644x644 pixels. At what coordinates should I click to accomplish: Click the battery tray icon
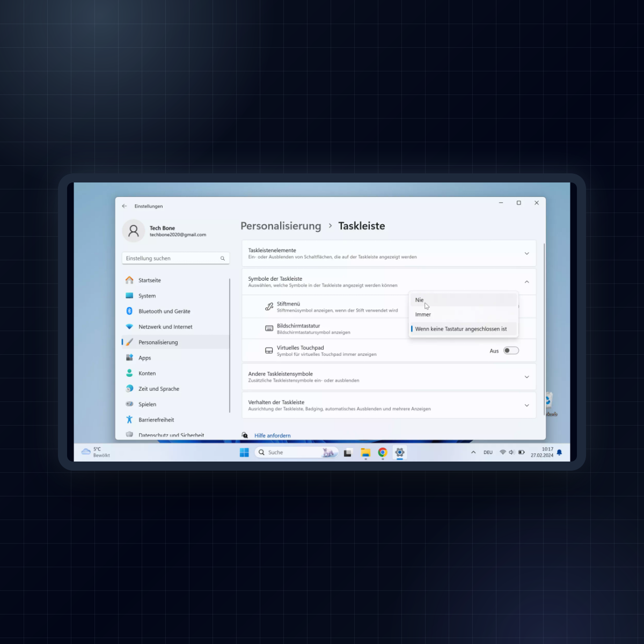[x=521, y=452]
